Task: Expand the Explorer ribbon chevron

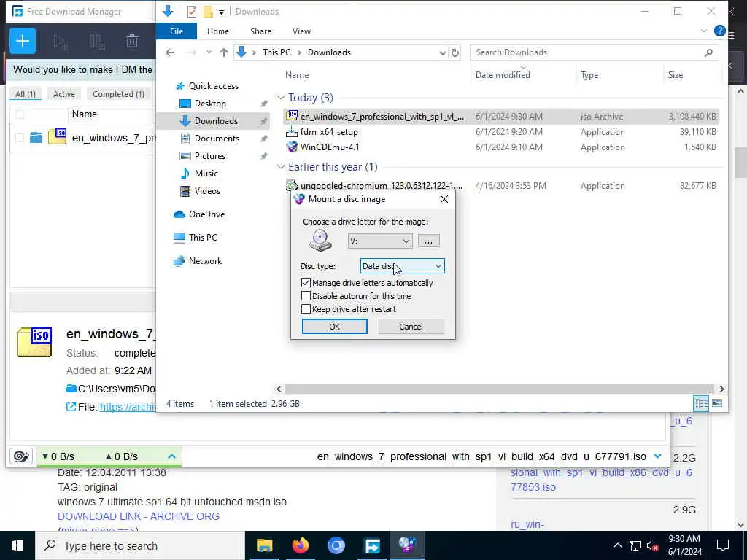Action: click(704, 31)
